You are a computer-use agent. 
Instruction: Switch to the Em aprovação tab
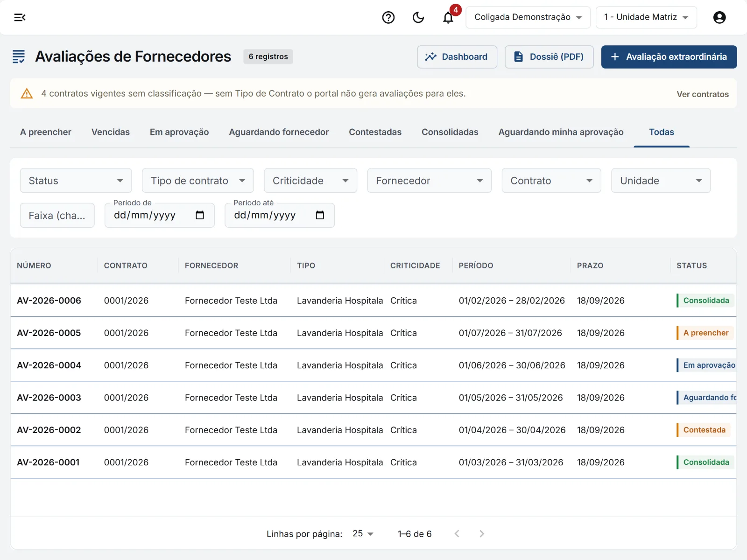click(179, 132)
